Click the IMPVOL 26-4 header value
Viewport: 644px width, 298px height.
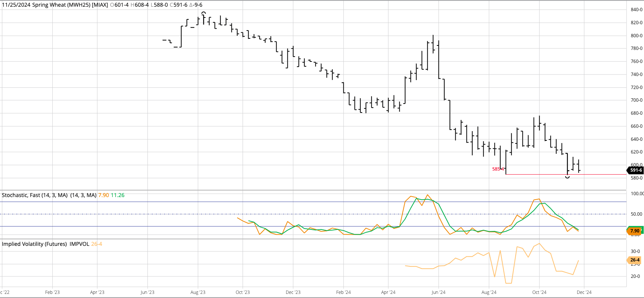pyautogui.click(x=96, y=244)
